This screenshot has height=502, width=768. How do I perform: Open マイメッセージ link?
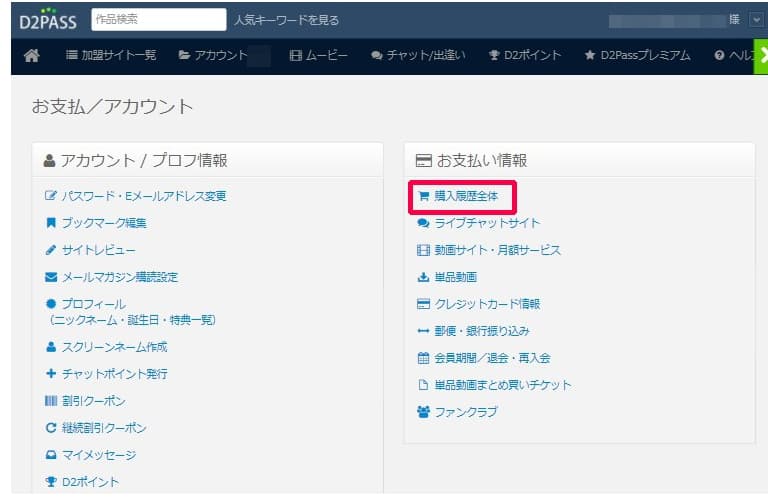point(98,455)
